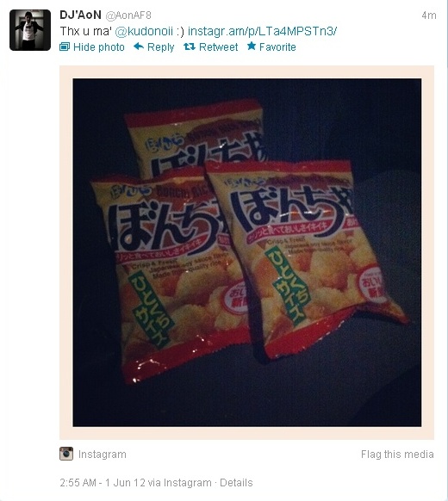Hide photo using the text link
448x501 pixels.
pos(99,47)
